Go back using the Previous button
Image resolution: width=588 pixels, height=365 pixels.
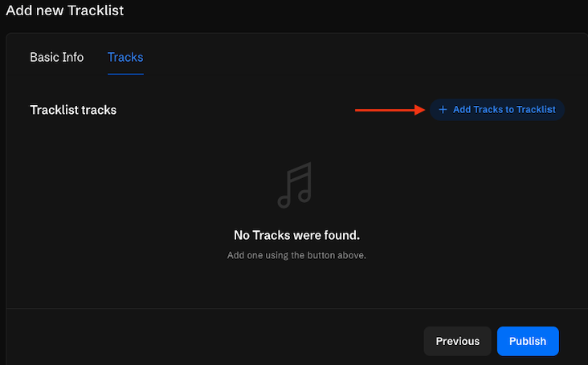(457, 341)
